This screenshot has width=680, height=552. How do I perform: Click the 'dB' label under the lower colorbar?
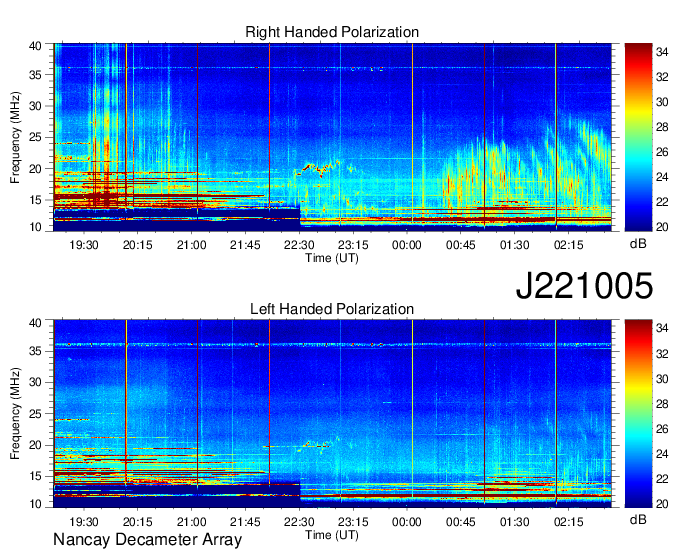click(x=638, y=519)
